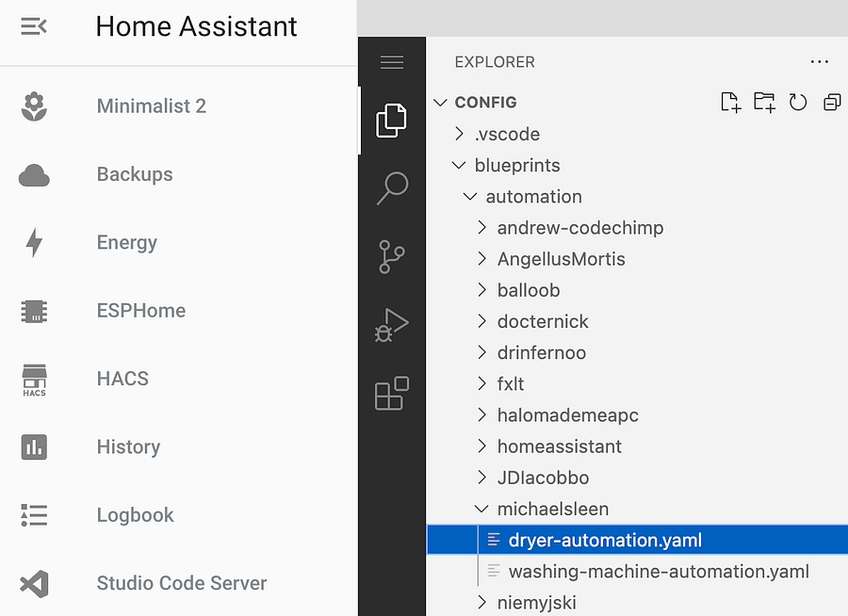
Task: Click the EXPLORER panel heading
Action: pos(495,62)
